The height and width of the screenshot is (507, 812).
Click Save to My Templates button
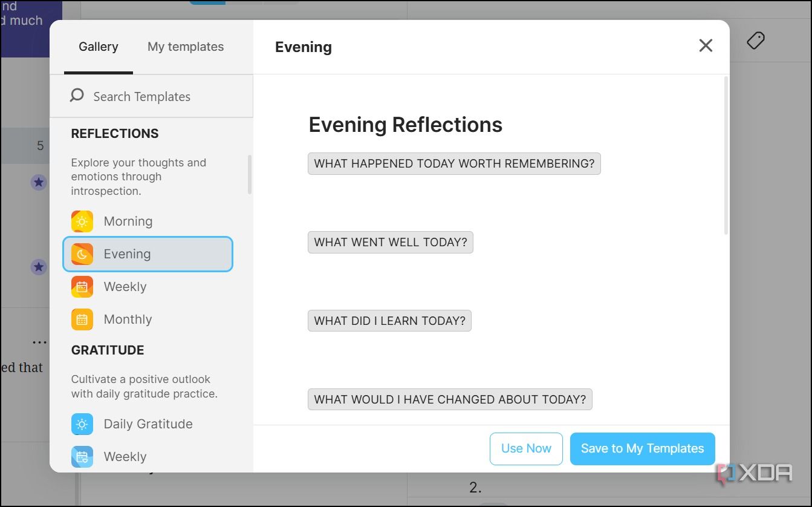pyautogui.click(x=642, y=448)
